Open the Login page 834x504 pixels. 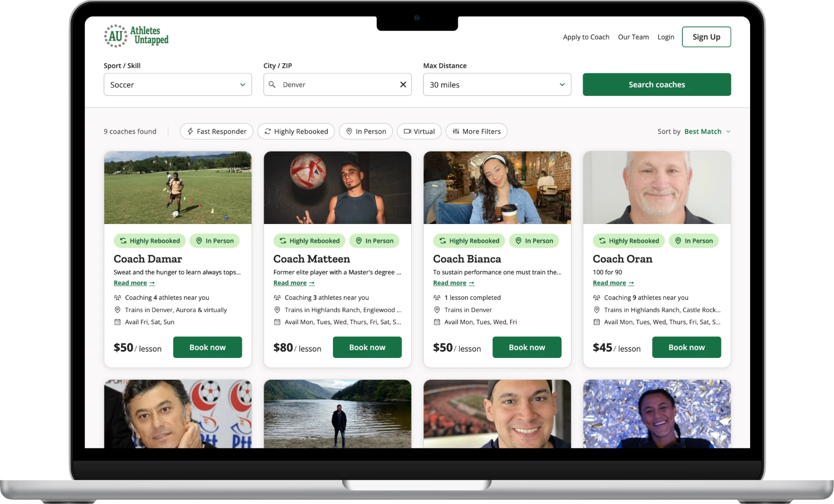click(666, 37)
